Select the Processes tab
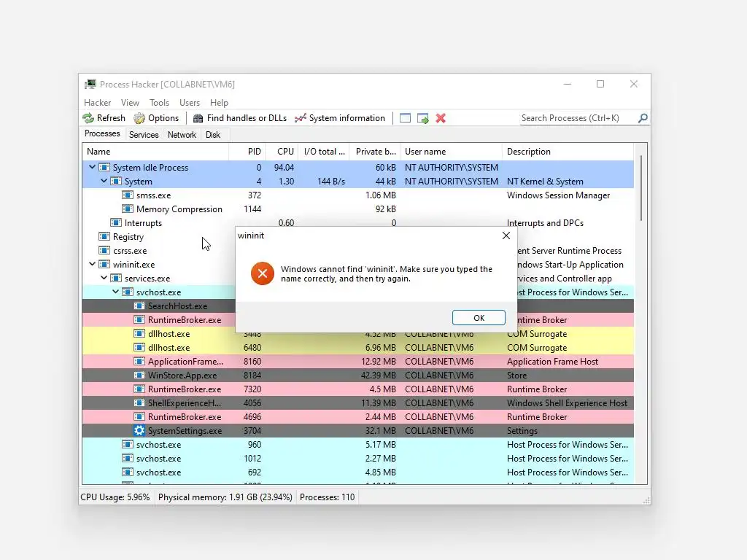 (102, 133)
